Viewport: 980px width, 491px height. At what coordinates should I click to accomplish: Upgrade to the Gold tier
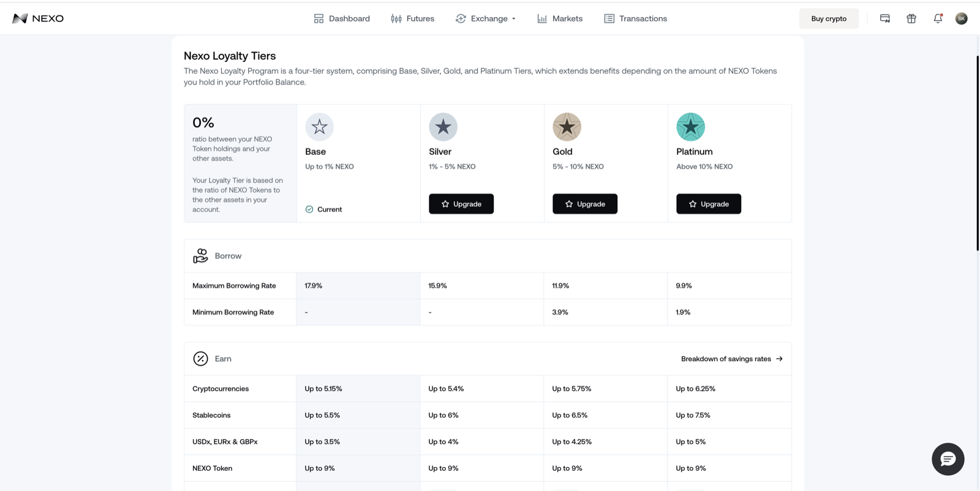(585, 204)
